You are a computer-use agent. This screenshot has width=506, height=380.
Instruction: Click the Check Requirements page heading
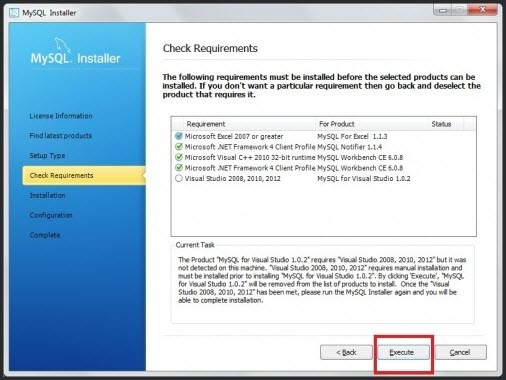[210, 48]
